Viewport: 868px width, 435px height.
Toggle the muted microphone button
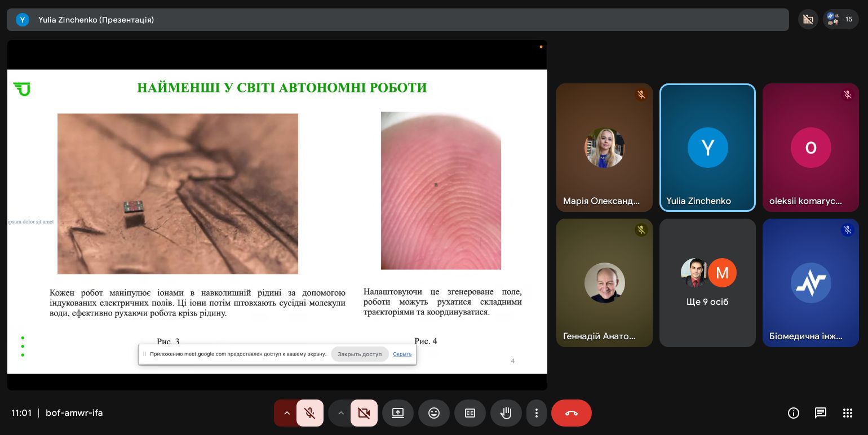pyautogui.click(x=309, y=413)
